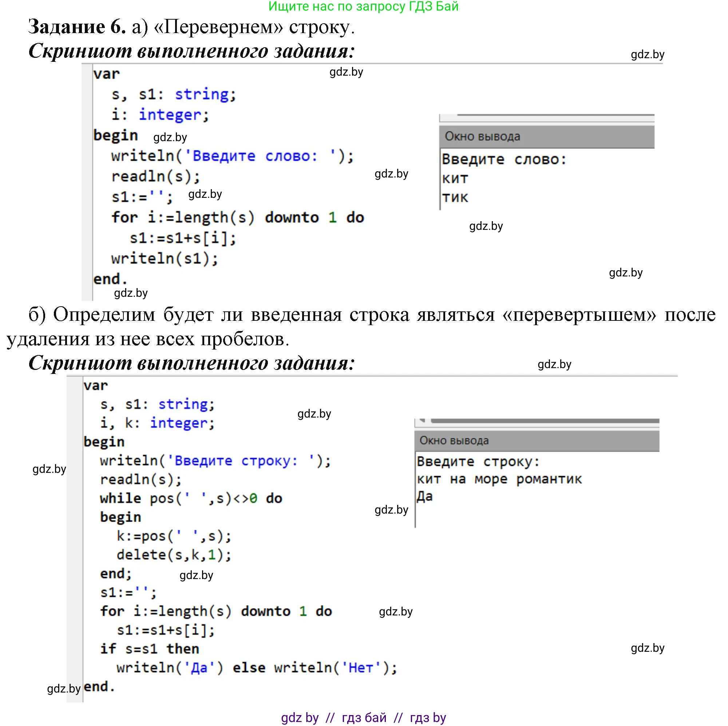Click the 'i, k: integer;' declaration line
The height and width of the screenshot is (726, 728).
(x=157, y=423)
